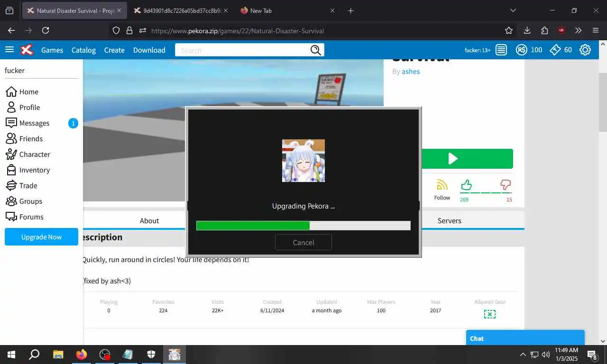607x364 pixels.
Task: Switch to Natural Disaster Survival browser tab
Action: coord(74,10)
